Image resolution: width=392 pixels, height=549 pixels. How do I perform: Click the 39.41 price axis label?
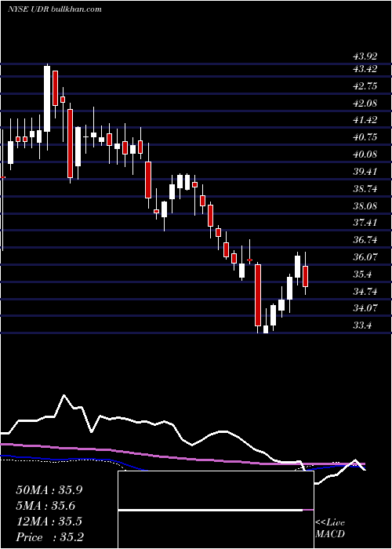pyautogui.click(x=365, y=172)
